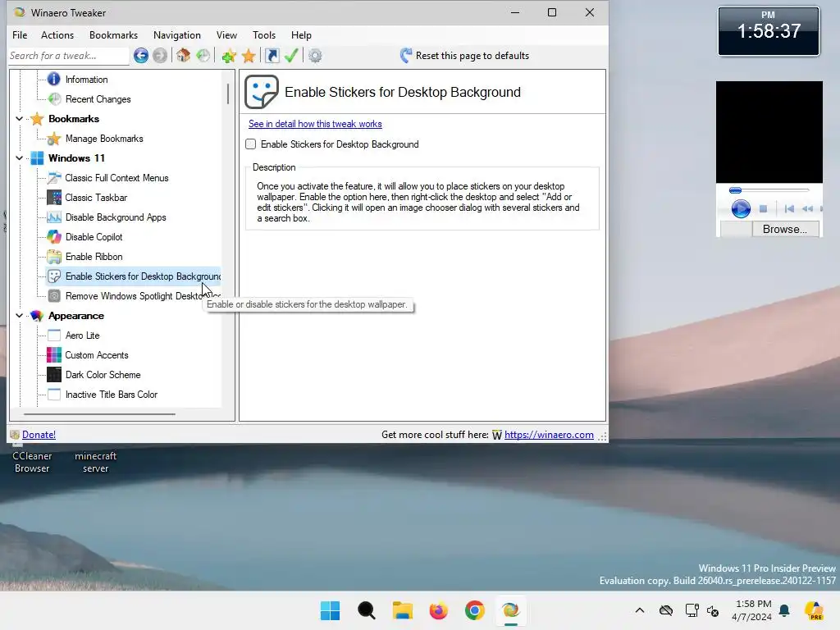Click the green checkmark toolbar icon

tap(291, 55)
